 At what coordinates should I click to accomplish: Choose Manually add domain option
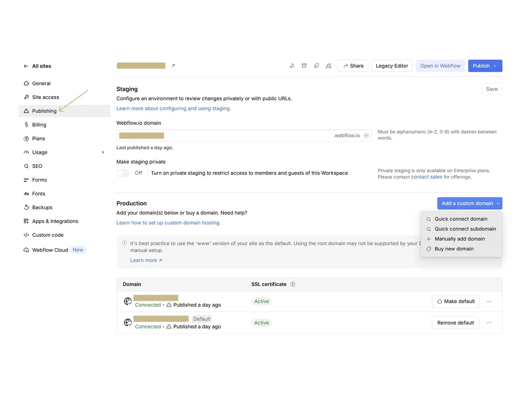[x=462, y=239]
